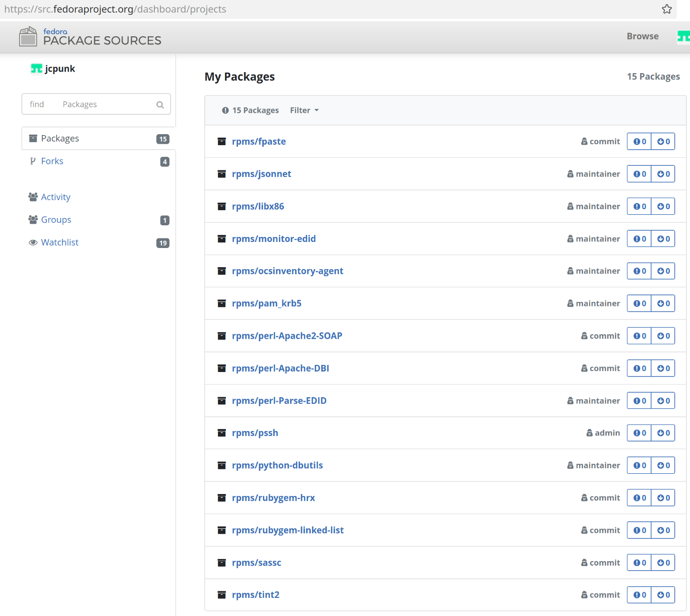Open issues count for rpms/perl-Parse-EDID
The image size is (690, 616).
point(639,401)
